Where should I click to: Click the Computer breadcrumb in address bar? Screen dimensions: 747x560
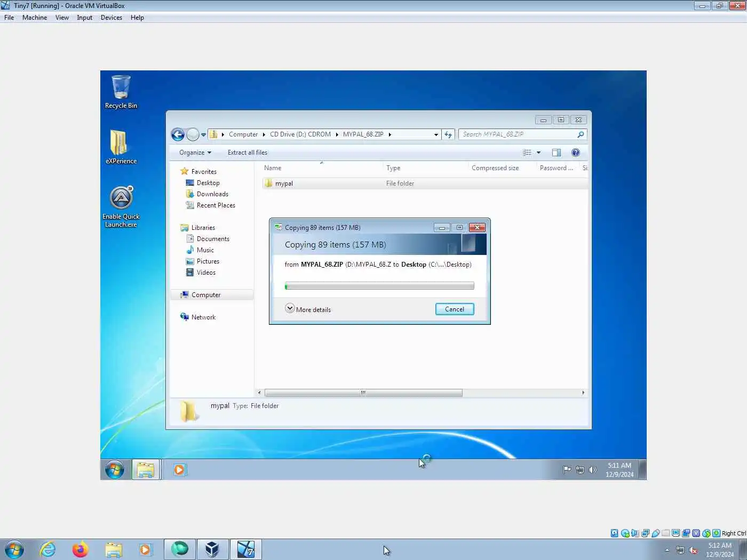[243, 134]
